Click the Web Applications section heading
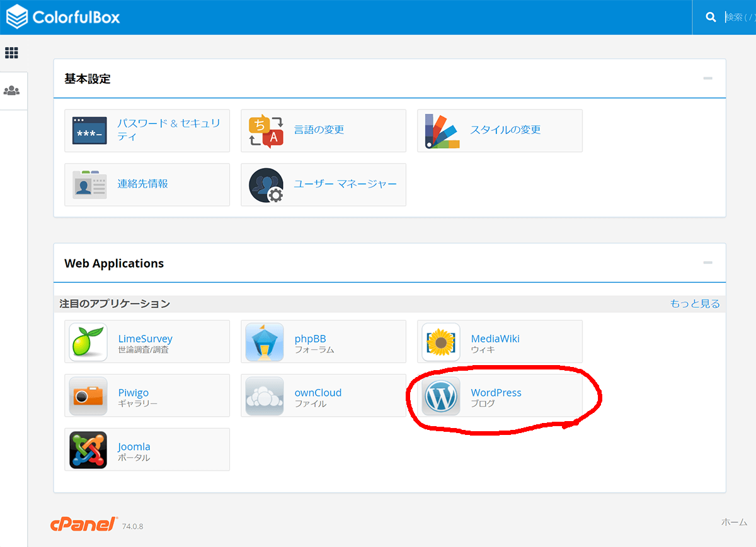The image size is (756, 547). (114, 263)
